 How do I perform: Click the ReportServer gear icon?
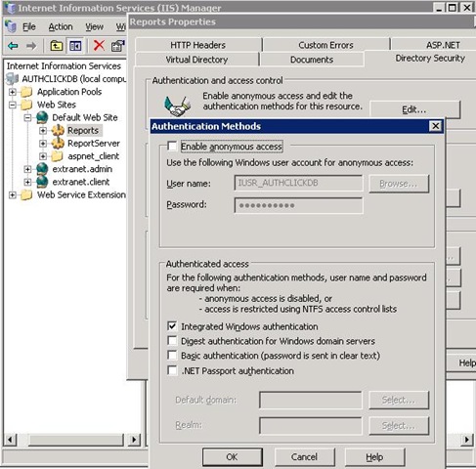point(58,143)
